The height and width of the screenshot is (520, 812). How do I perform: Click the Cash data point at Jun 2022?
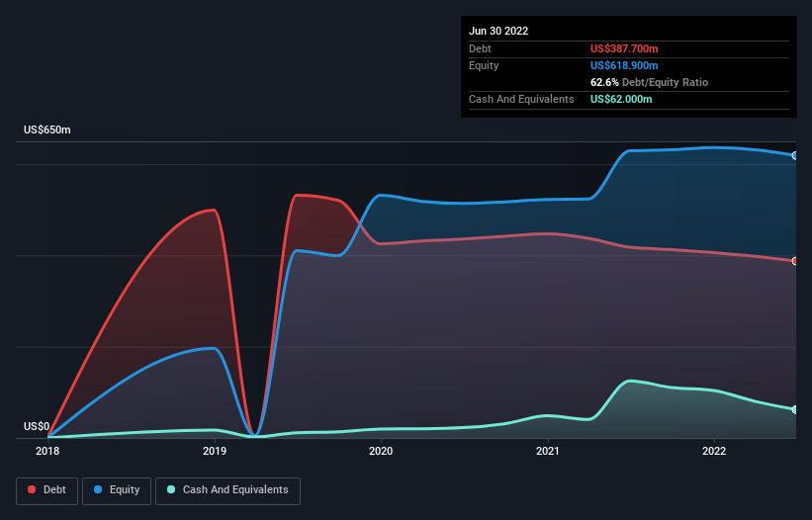tap(794, 410)
